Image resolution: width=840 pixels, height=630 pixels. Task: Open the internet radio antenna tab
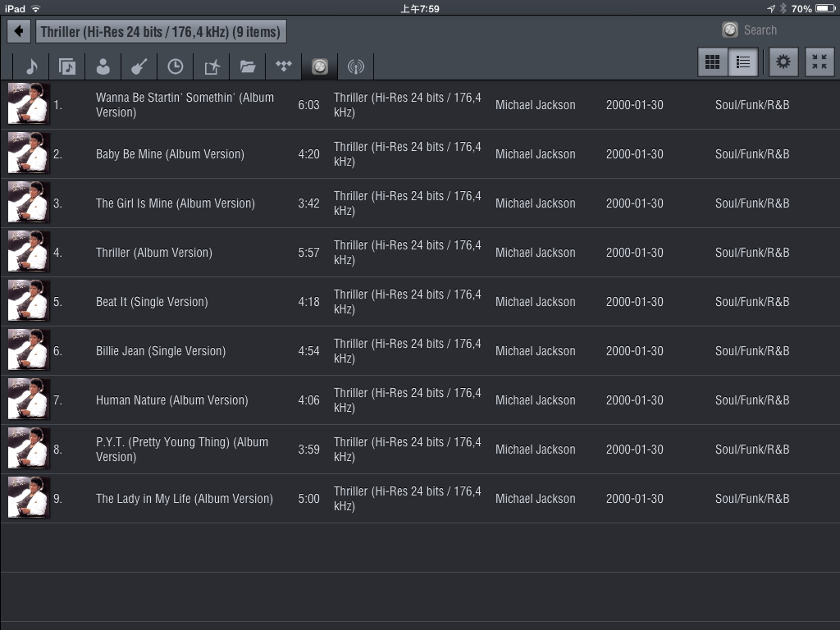coord(355,66)
